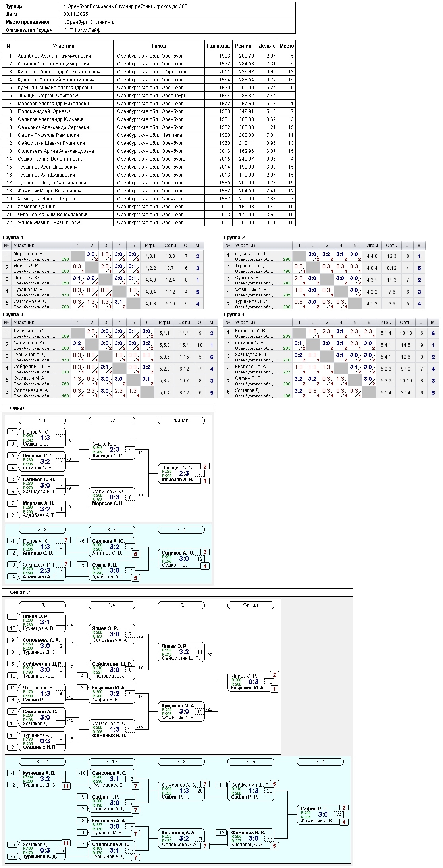Click the 'Группа-1' heading

13,238
